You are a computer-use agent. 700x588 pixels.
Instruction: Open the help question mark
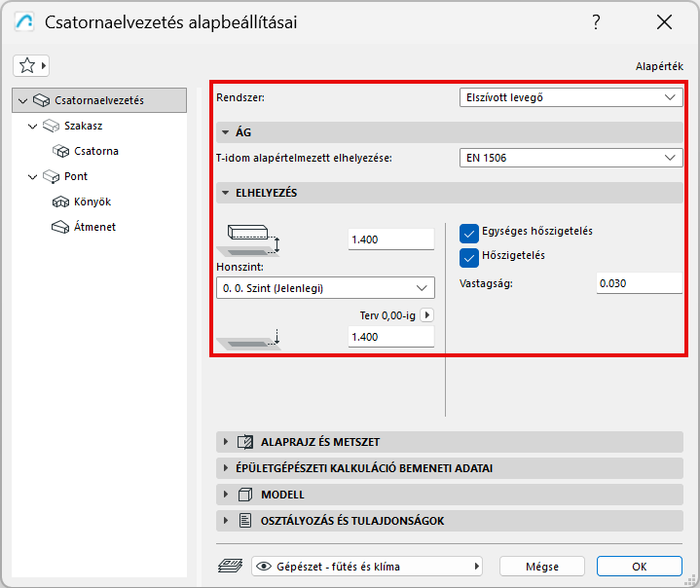pos(596,22)
